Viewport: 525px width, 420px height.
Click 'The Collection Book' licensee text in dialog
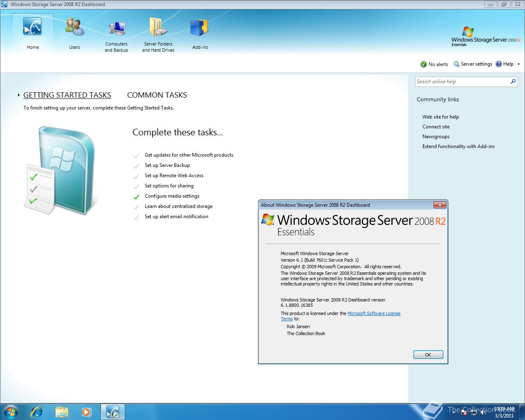coord(306,333)
